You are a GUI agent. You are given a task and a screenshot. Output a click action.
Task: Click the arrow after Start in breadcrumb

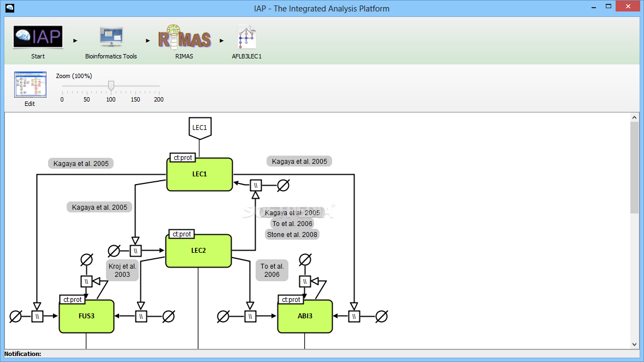pyautogui.click(x=75, y=40)
